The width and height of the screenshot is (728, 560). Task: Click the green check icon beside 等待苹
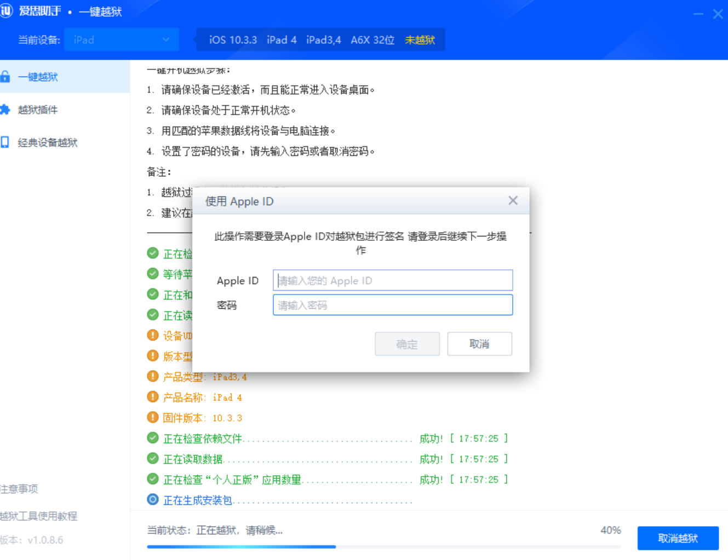click(153, 274)
